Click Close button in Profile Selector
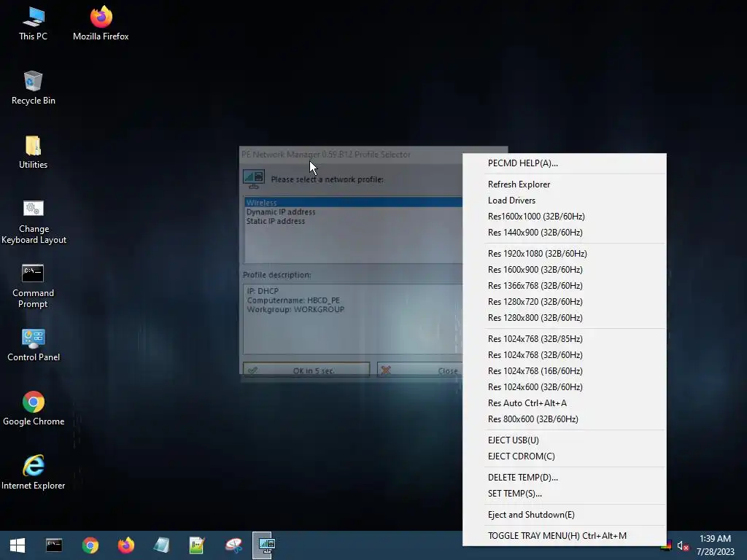Image resolution: width=747 pixels, height=560 pixels. point(419,370)
